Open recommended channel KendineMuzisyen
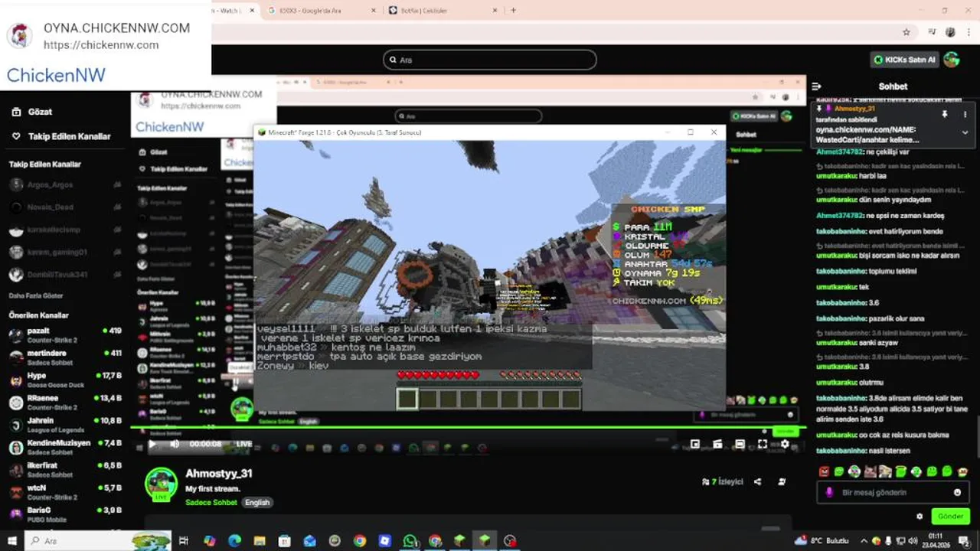The image size is (980, 551). pyautogui.click(x=65, y=447)
